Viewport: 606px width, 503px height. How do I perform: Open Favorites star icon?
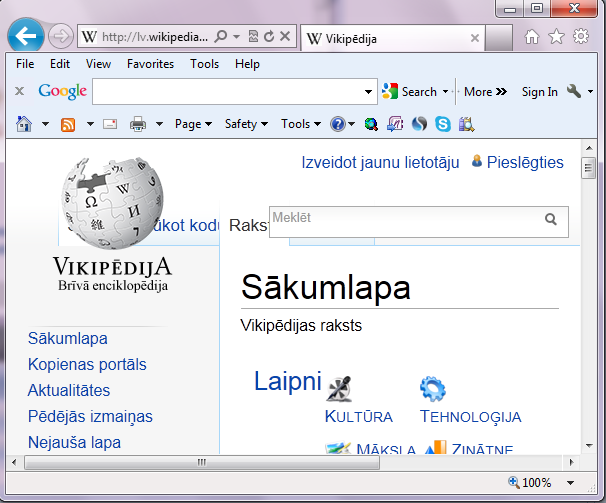(x=556, y=36)
